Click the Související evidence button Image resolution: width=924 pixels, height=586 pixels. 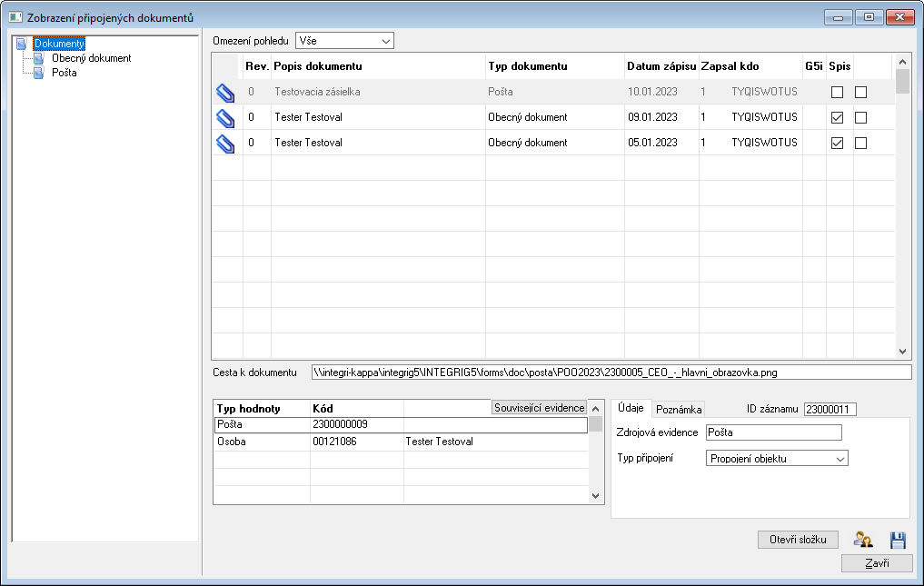pyautogui.click(x=539, y=407)
